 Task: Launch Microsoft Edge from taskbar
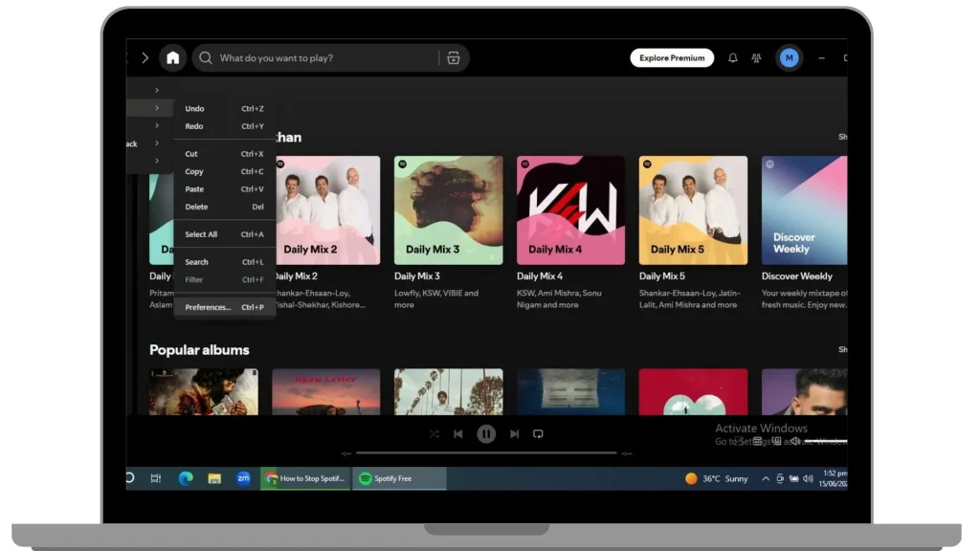pos(186,478)
